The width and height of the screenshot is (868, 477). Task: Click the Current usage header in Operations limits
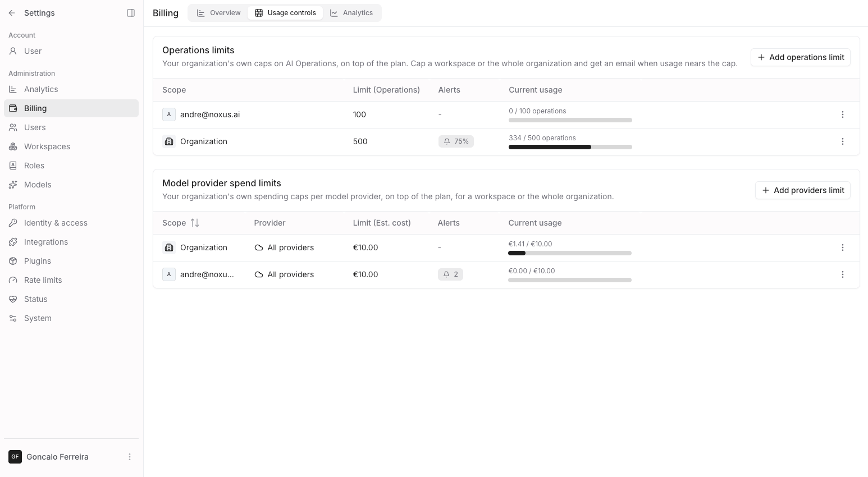pyautogui.click(x=536, y=90)
